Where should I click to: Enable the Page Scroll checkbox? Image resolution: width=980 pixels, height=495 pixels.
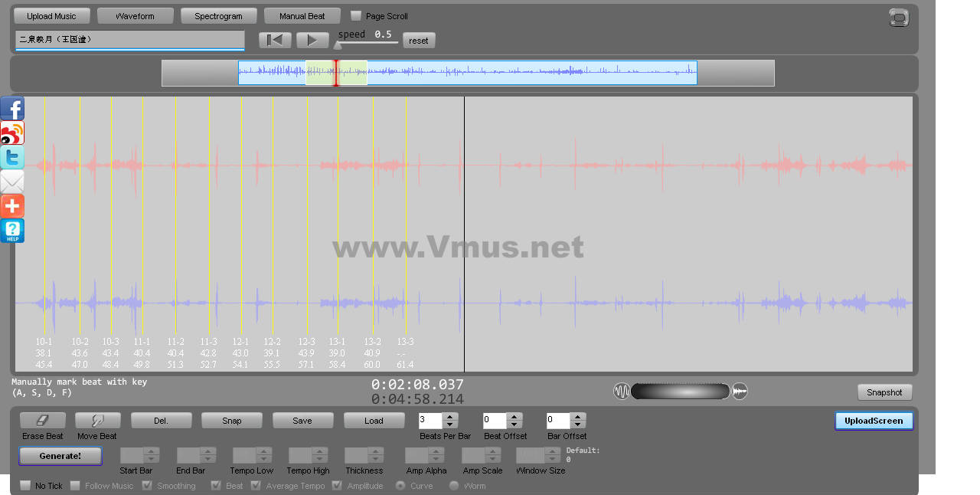pos(356,16)
